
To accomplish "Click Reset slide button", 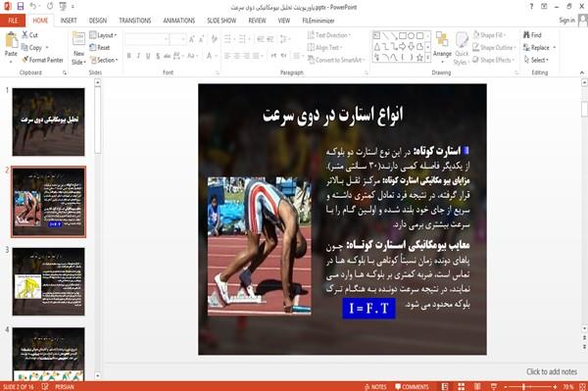I will pos(100,48).
